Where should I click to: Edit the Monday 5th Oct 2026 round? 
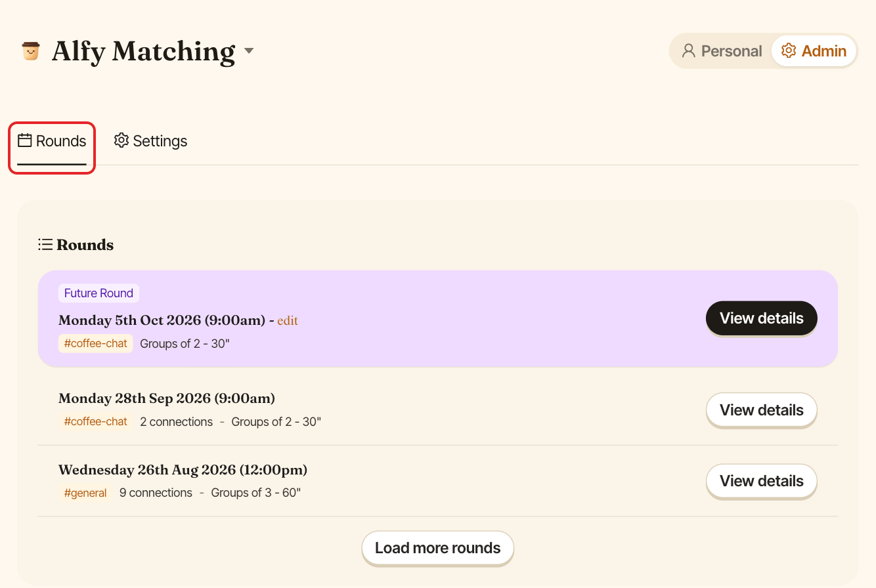tap(288, 321)
